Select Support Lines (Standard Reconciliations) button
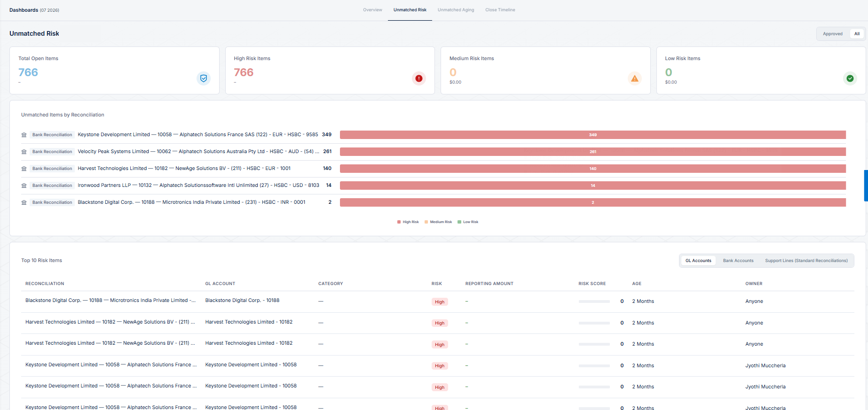 [806, 261]
